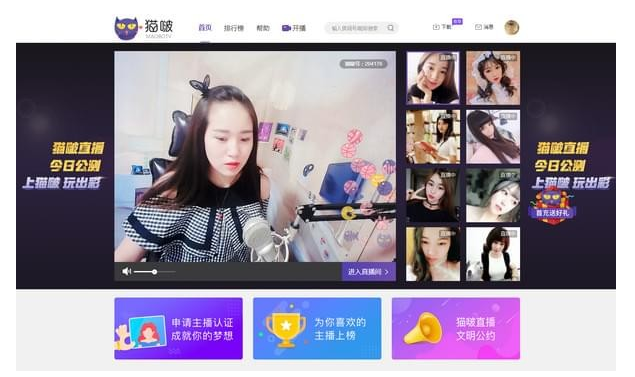The width and height of the screenshot is (635, 377).
Task: Select streamer thumbnail with long black bangs
Action: point(493,136)
